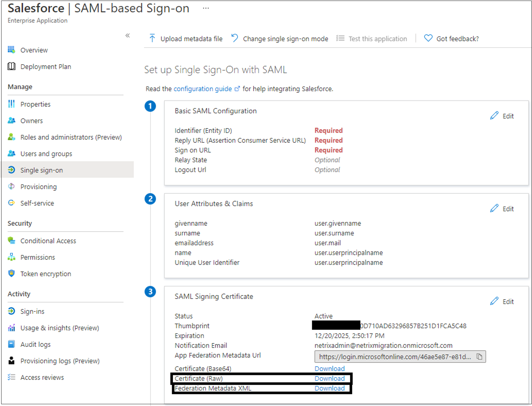Click the Single sign-on arrow icon
The height and width of the screenshot is (406, 532).
[11, 170]
